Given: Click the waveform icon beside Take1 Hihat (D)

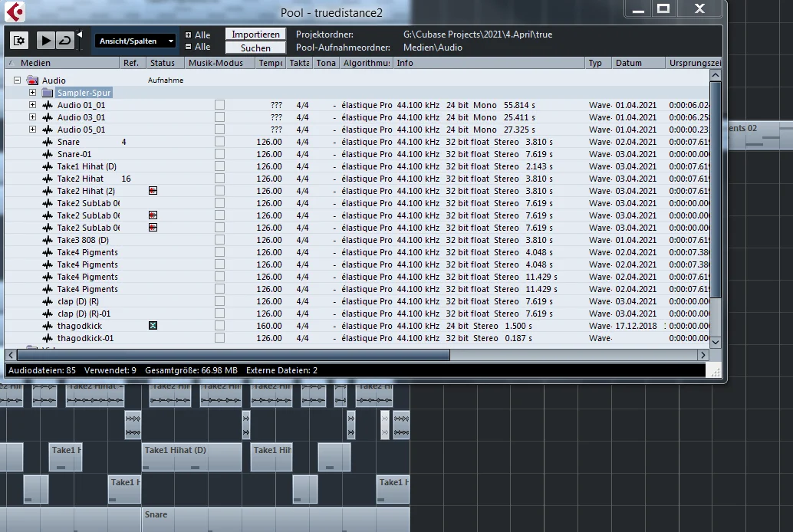Looking at the screenshot, I should coord(48,166).
